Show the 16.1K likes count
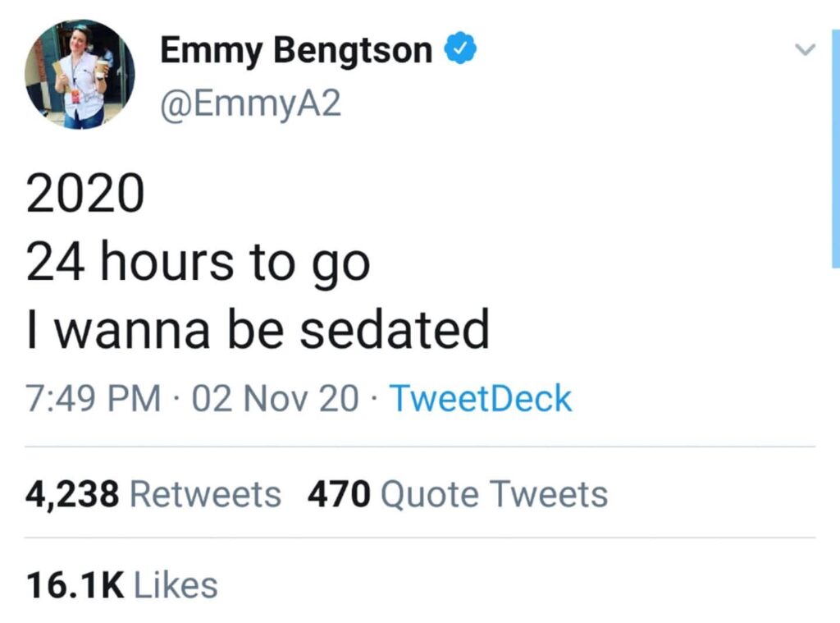 [75, 584]
